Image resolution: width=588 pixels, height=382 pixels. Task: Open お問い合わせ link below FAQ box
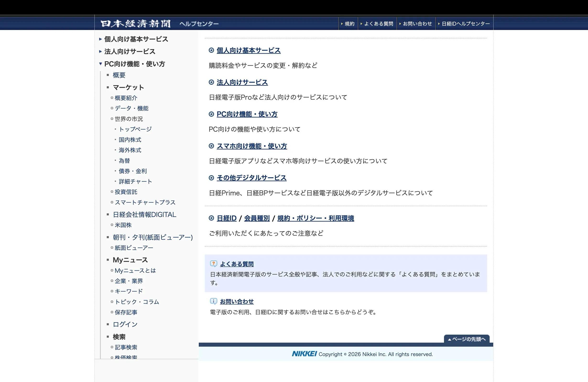[x=237, y=301]
